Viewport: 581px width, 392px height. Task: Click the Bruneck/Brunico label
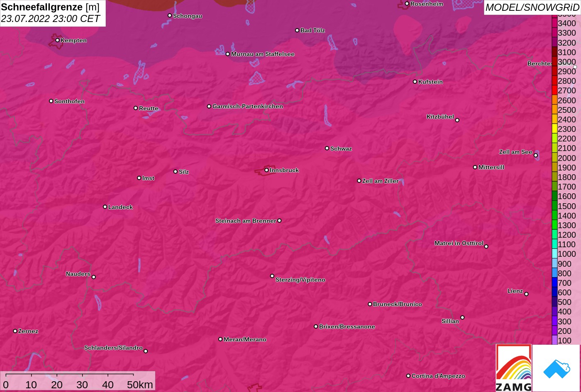coord(398,304)
